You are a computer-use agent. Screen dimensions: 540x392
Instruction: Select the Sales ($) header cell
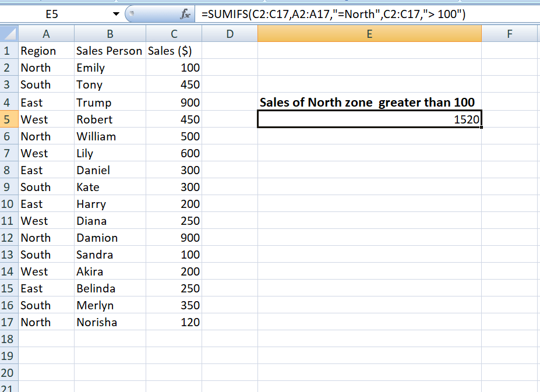coord(173,51)
